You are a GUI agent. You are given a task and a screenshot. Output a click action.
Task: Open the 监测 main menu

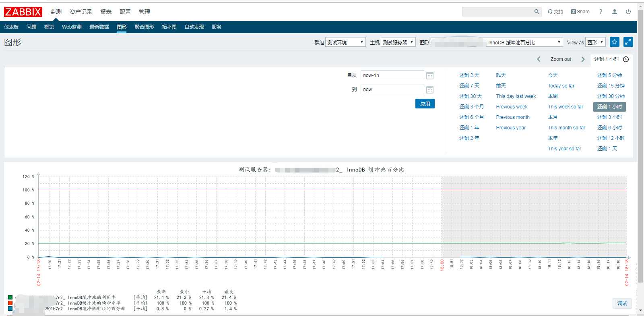click(56, 12)
